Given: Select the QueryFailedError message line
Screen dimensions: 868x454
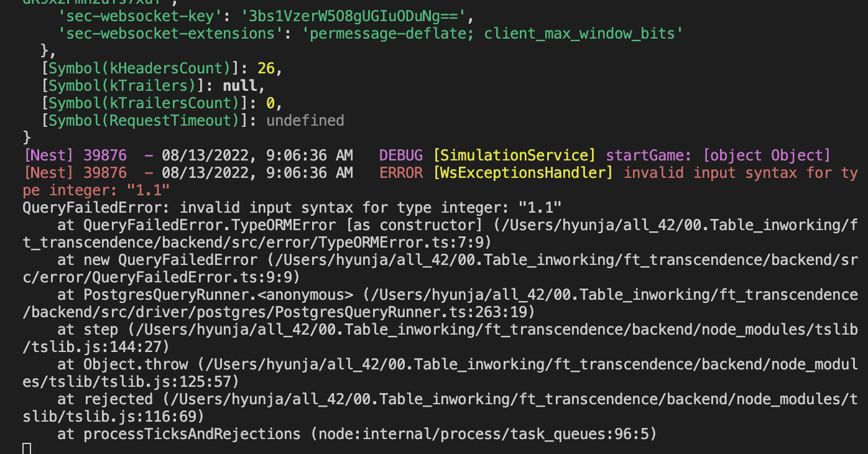Looking at the screenshot, I should click(x=291, y=208).
